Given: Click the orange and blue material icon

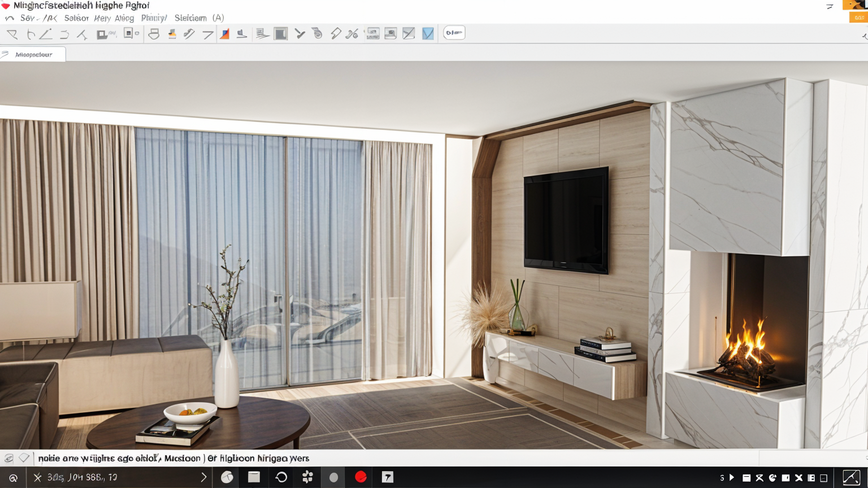Looking at the screenshot, I should [x=224, y=34].
